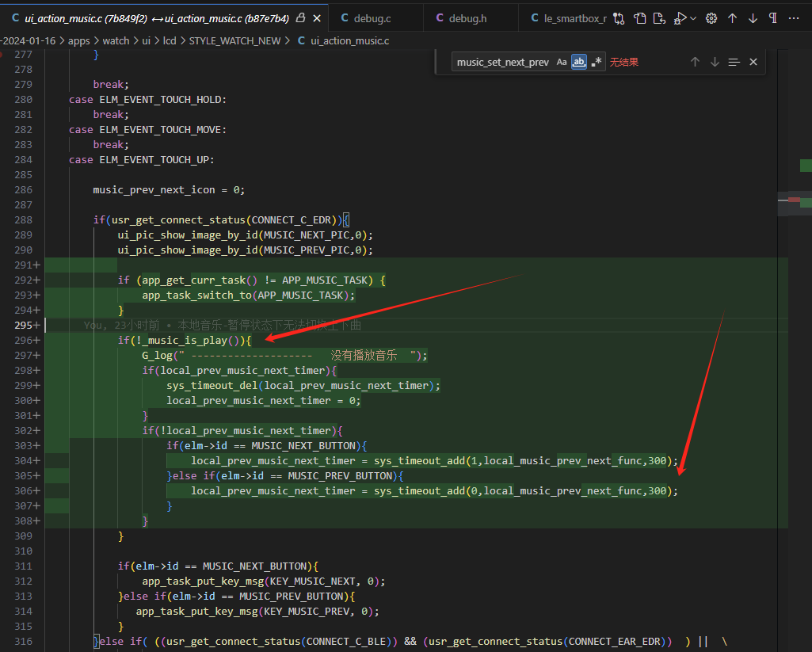The height and width of the screenshot is (652, 812).
Task: Click the open file icon in toolbar
Action: tap(640, 19)
